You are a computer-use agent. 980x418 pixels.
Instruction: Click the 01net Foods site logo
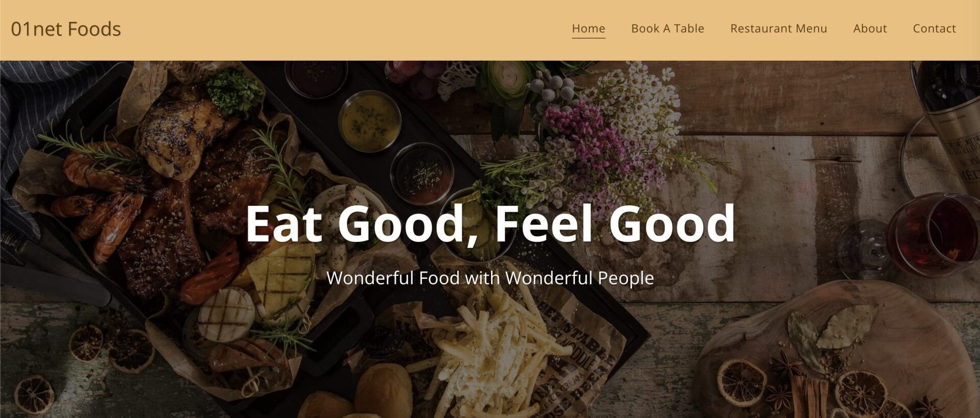click(66, 29)
